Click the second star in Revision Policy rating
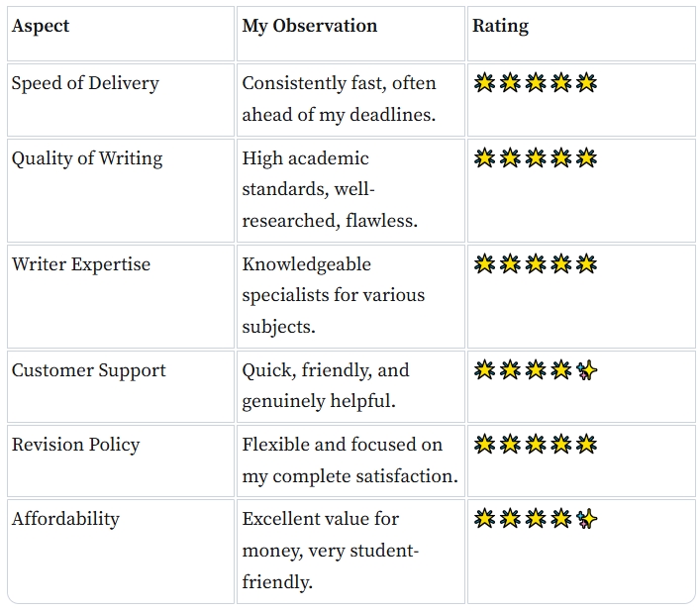 click(x=510, y=445)
